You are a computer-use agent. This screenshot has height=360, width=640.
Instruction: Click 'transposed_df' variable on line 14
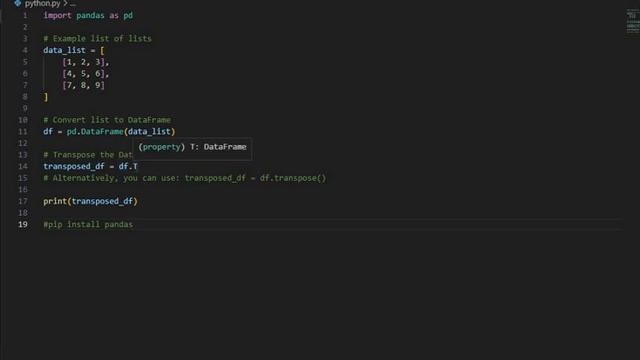click(74, 167)
